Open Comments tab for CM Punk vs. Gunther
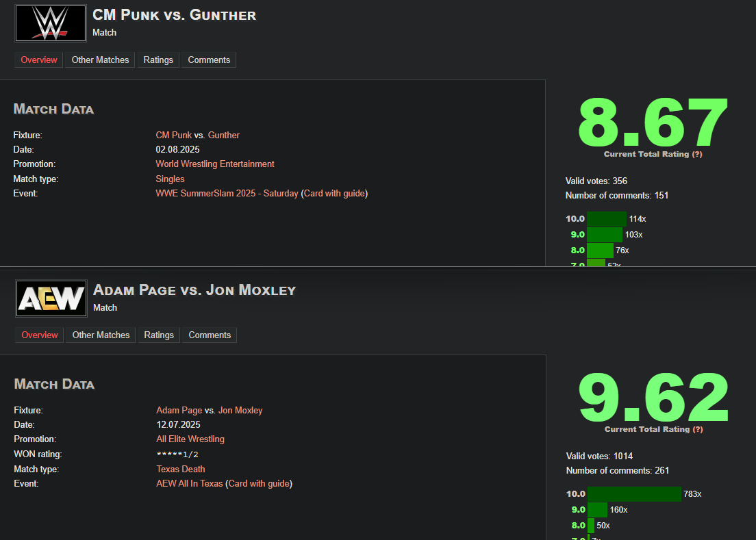Image resolution: width=756 pixels, height=540 pixels. [x=209, y=60]
